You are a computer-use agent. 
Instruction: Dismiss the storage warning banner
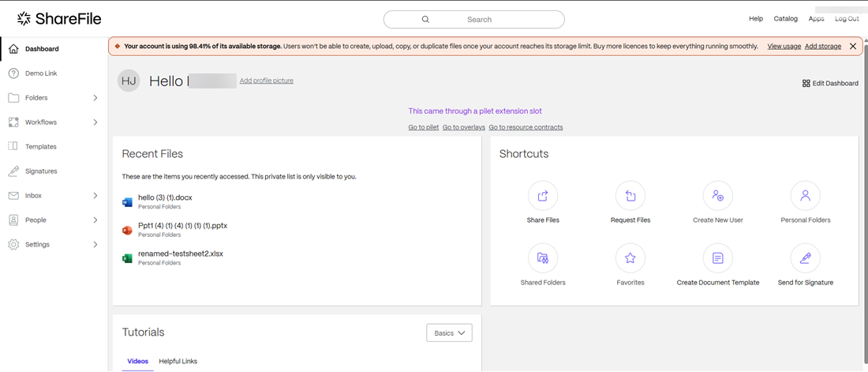852,47
